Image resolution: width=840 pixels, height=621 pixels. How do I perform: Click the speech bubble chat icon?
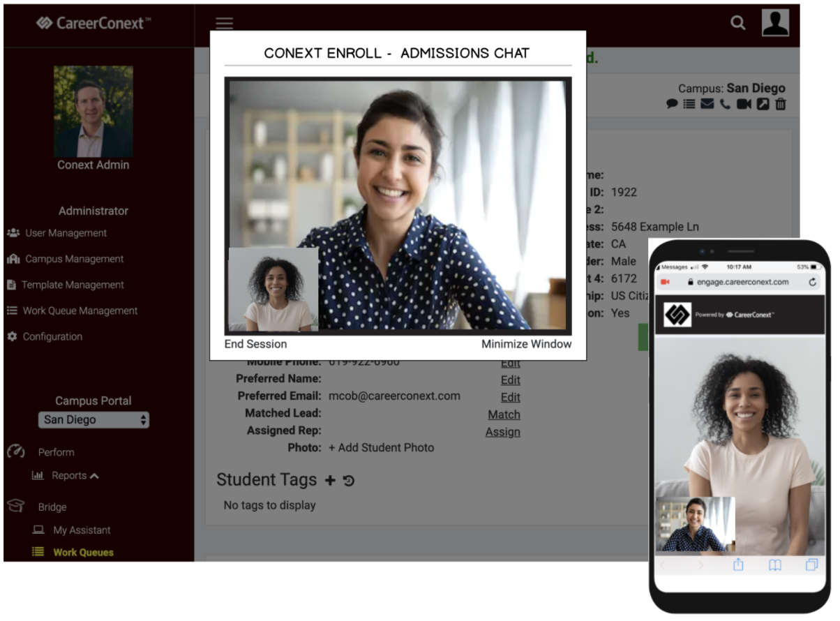pyautogui.click(x=672, y=104)
